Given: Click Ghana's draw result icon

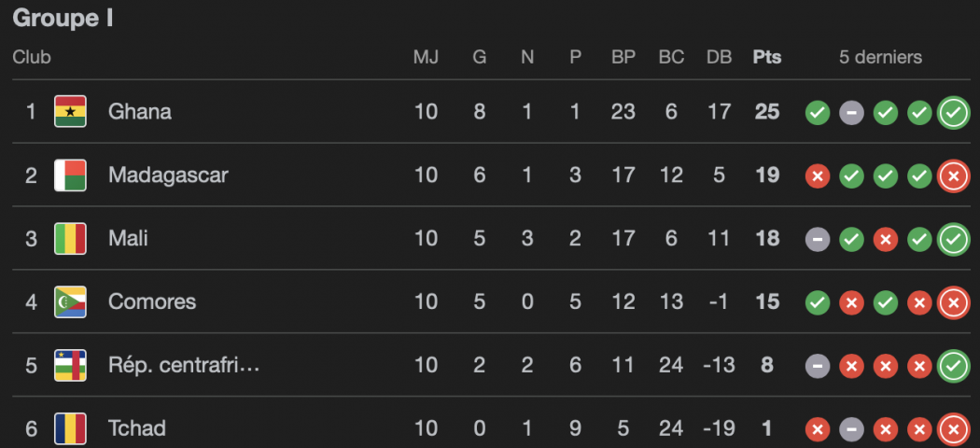Looking at the screenshot, I should pyautogui.click(x=850, y=113).
